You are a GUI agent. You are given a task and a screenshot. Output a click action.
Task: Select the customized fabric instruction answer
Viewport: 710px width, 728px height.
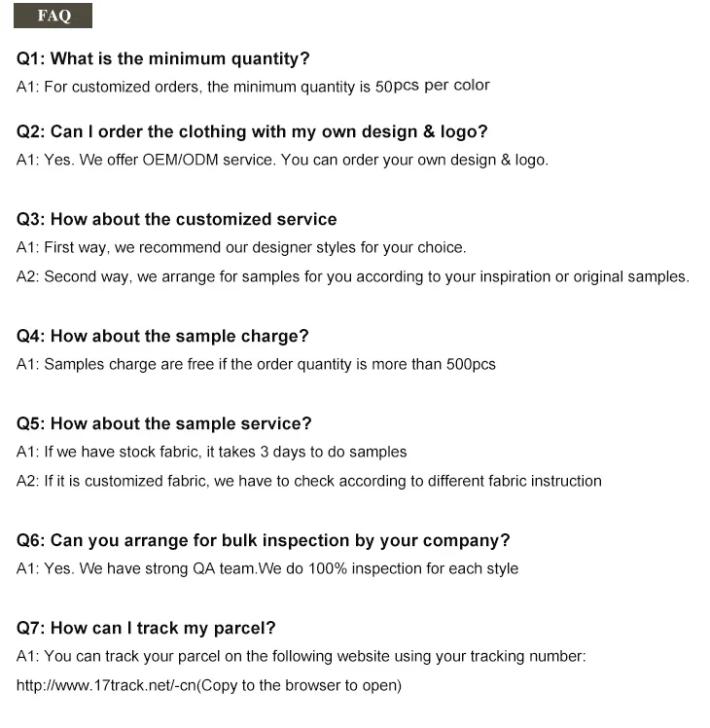tap(309, 481)
